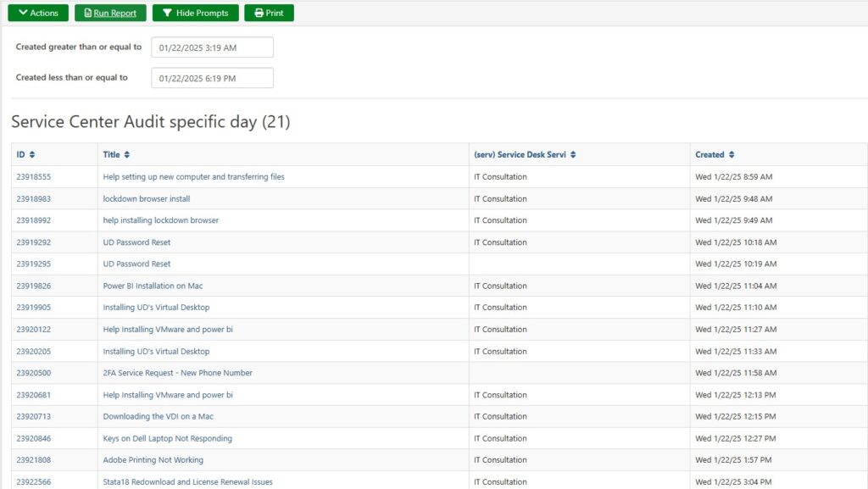Viewport: 868px width, 489px height.
Task: Open 'Adobe Printing Not Working' ticket
Action: pyautogui.click(x=153, y=460)
